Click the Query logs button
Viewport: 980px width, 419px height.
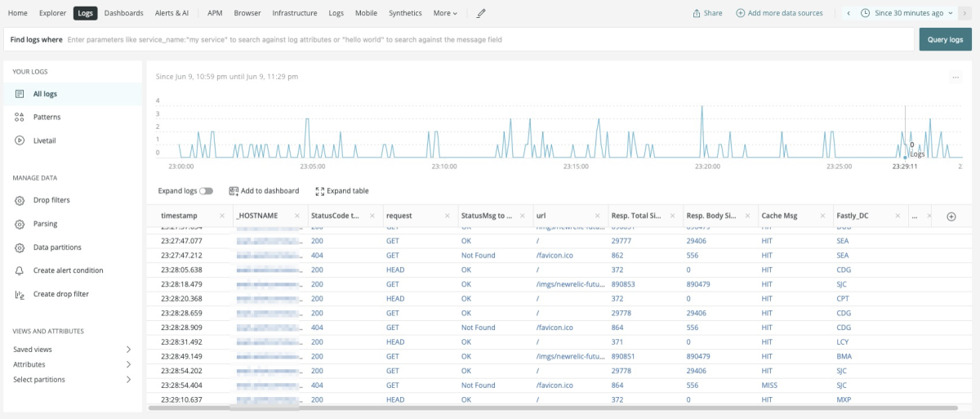pos(945,39)
